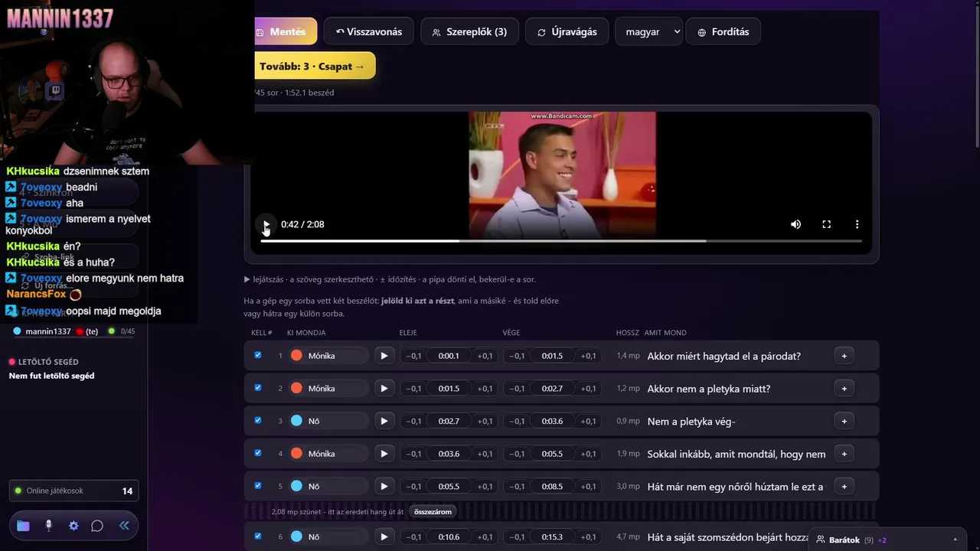The image size is (980, 551).
Task: Click the video frame showing the smiling man
Action: tap(562, 175)
